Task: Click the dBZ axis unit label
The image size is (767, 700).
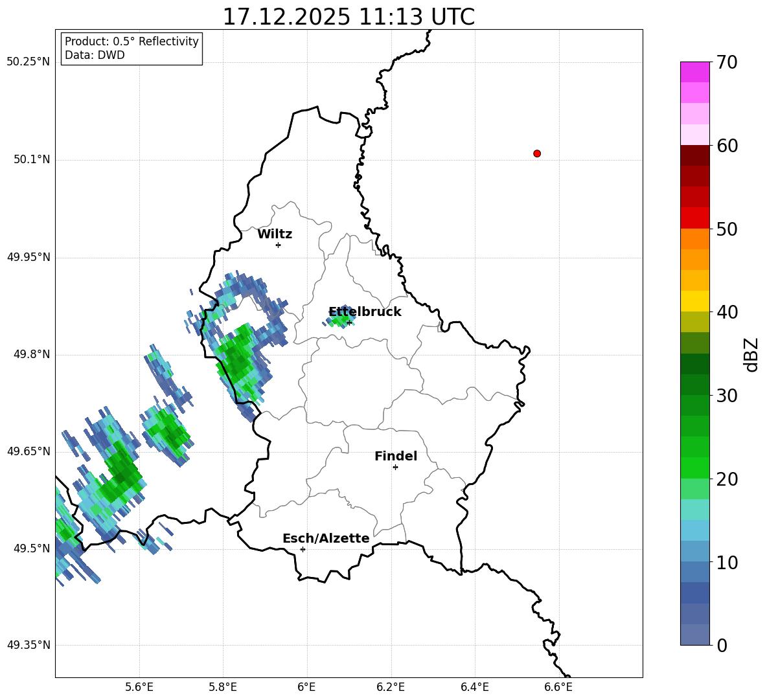Action: (x=752, y=354)
